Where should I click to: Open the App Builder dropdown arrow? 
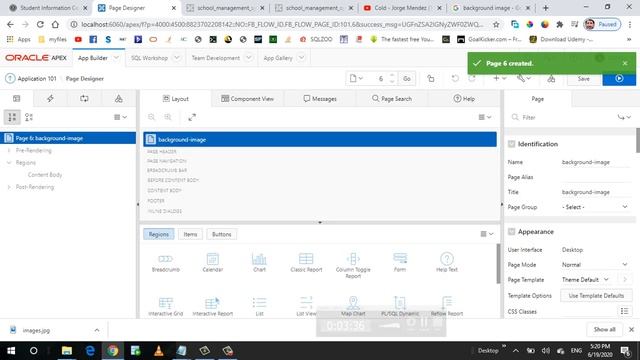point(116,58)
